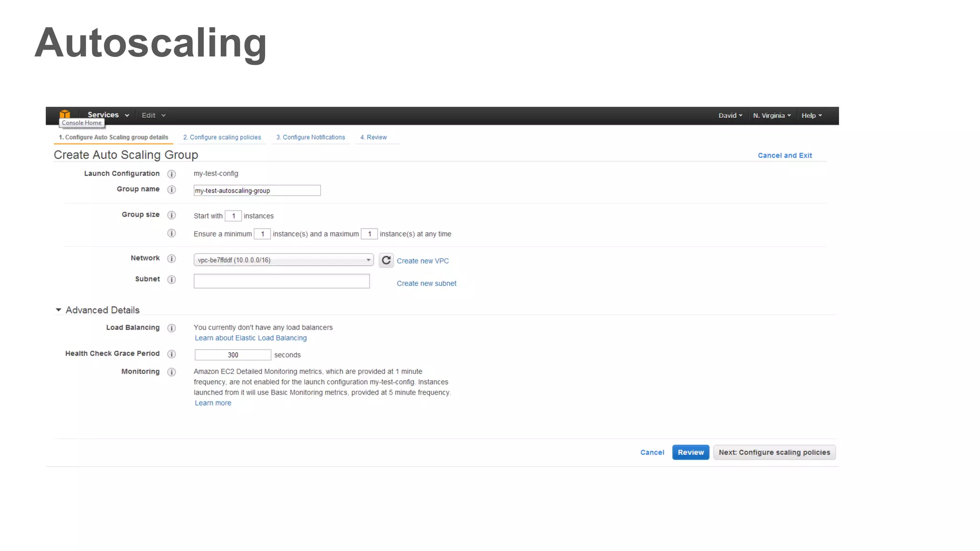Click the Create new subnet link
This screenshot has width=980, height=551.
coord(426,283)
